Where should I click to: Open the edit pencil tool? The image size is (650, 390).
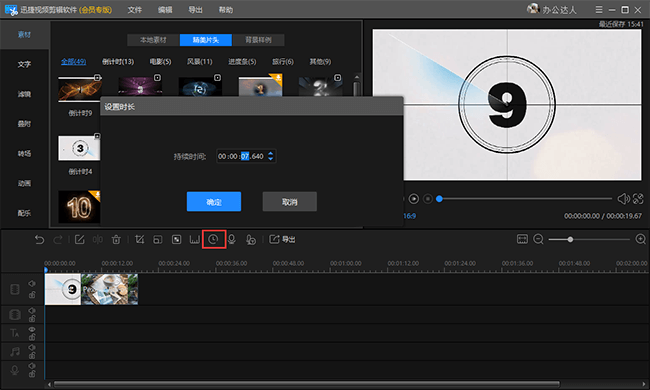(x=80, y=240)
